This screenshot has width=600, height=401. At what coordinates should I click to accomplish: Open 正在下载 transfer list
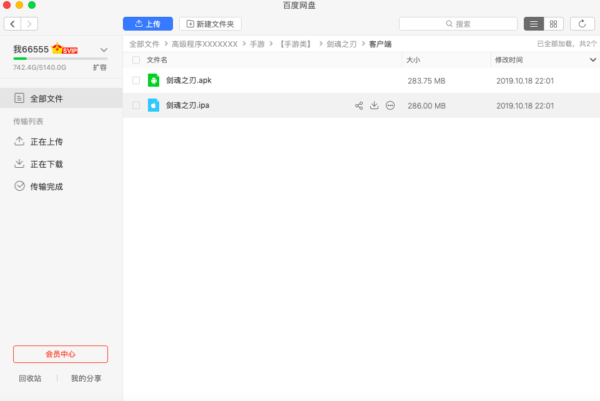coord(46,164)
